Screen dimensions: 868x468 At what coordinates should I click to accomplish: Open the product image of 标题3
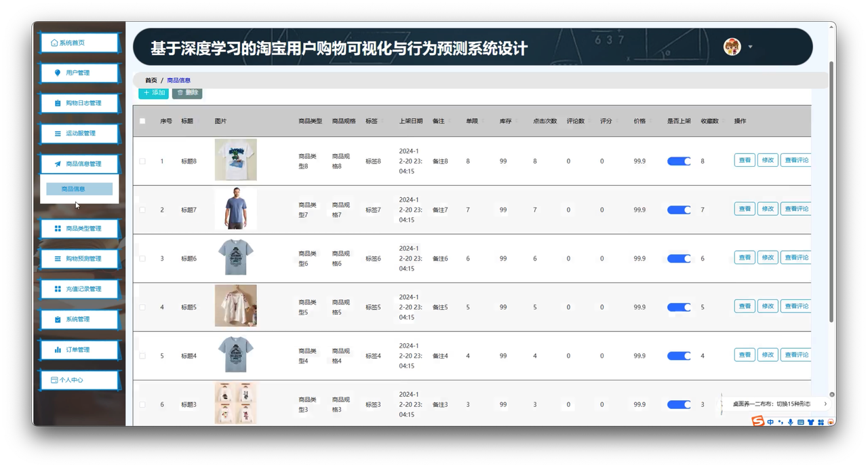236,404
